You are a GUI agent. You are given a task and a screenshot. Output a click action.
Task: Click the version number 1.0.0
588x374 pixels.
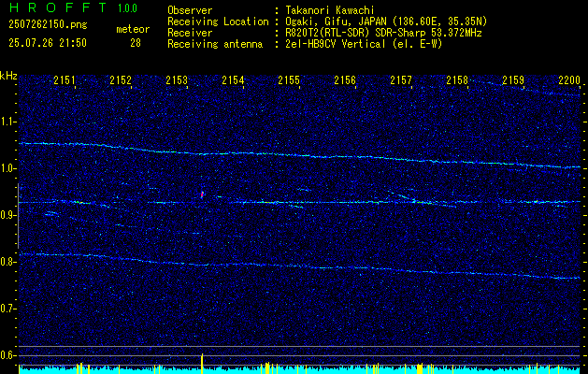(x=127, y=7)
